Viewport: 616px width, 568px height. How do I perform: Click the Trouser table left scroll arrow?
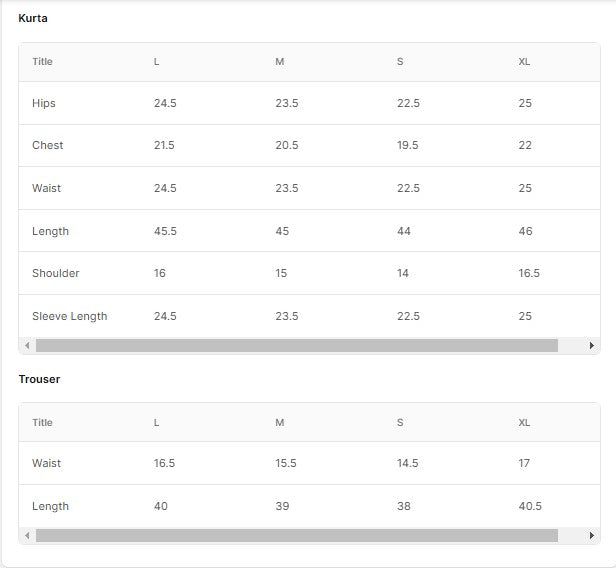point(27,536)
